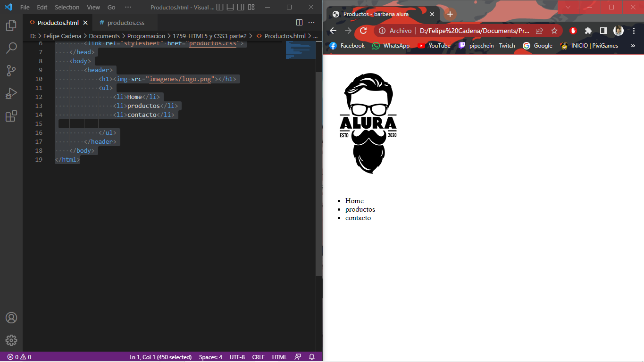The width and height of the screenshot is (644, 362).
Task: Open Chrome tab search dropdown arrow
Action: 568,7
